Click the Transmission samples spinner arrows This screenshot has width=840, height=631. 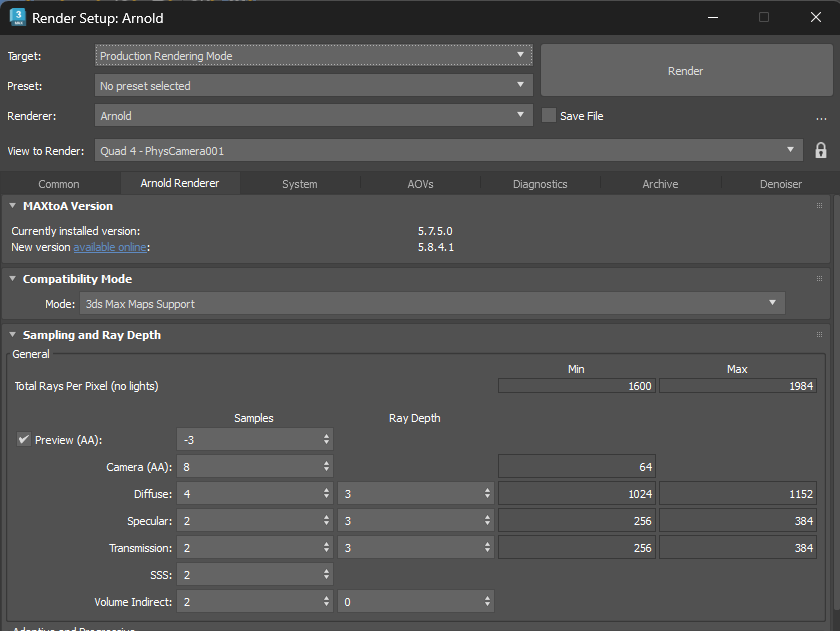[x=326, y=547]
